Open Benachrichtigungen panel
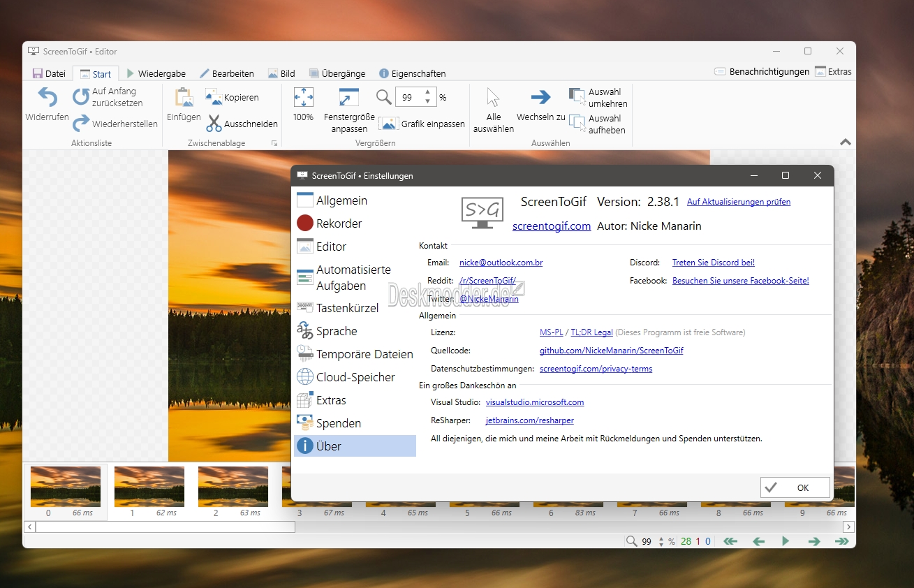This screenshot has width=914, height=588. coord(762,71)
